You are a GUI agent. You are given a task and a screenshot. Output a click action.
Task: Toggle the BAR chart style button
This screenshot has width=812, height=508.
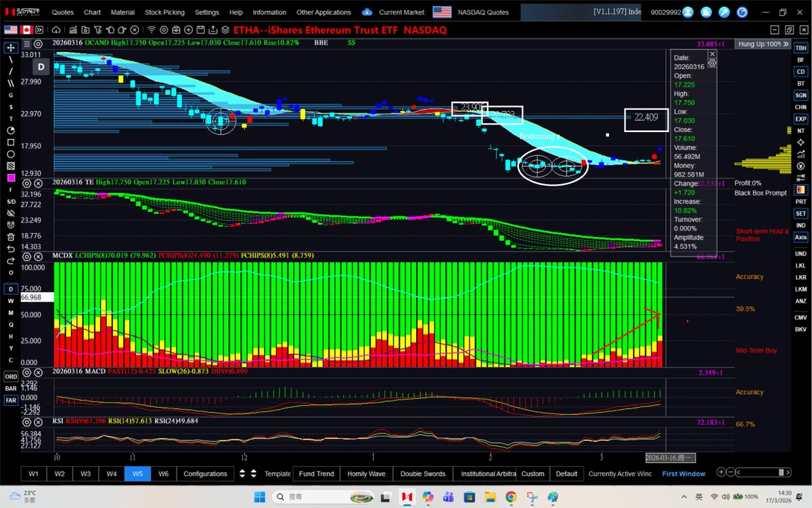tap(11, 388)
